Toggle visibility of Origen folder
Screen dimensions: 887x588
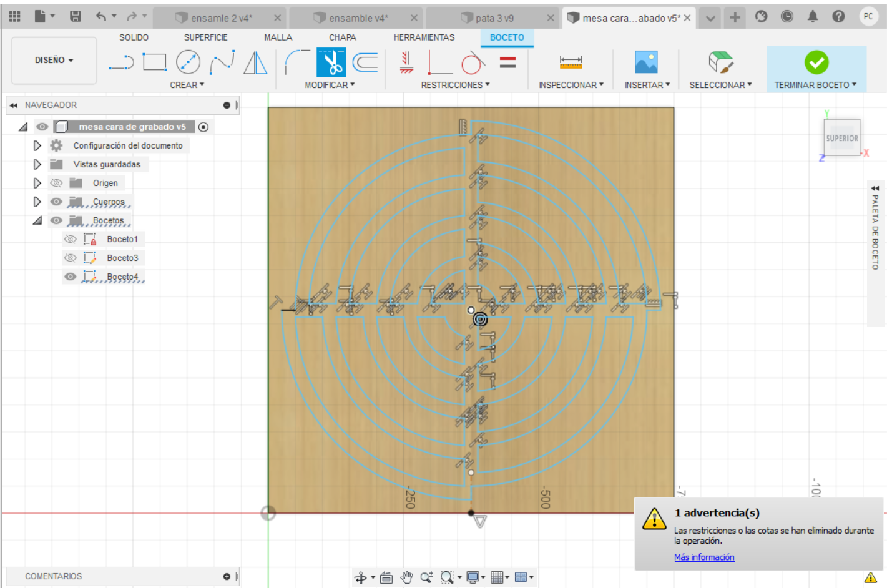click(x=56, y=183)
